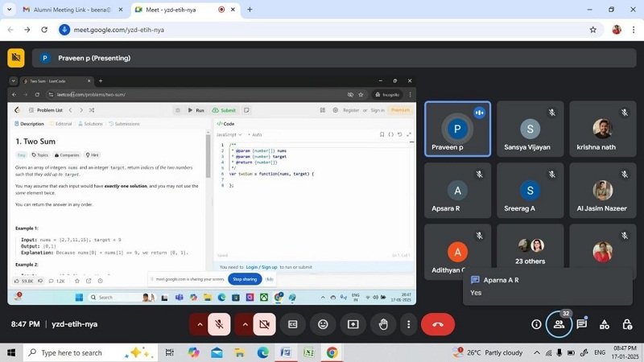This screenshot has width=644, height=362.
Task: Click microphone in-use indicator in address bar
Action: click(64, 30)
